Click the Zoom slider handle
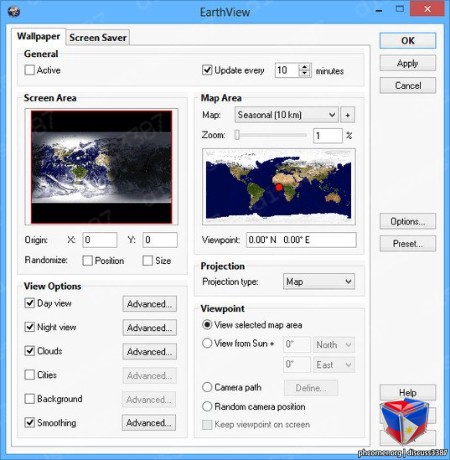This screenshot has width=450, height=460. (237, 135)
